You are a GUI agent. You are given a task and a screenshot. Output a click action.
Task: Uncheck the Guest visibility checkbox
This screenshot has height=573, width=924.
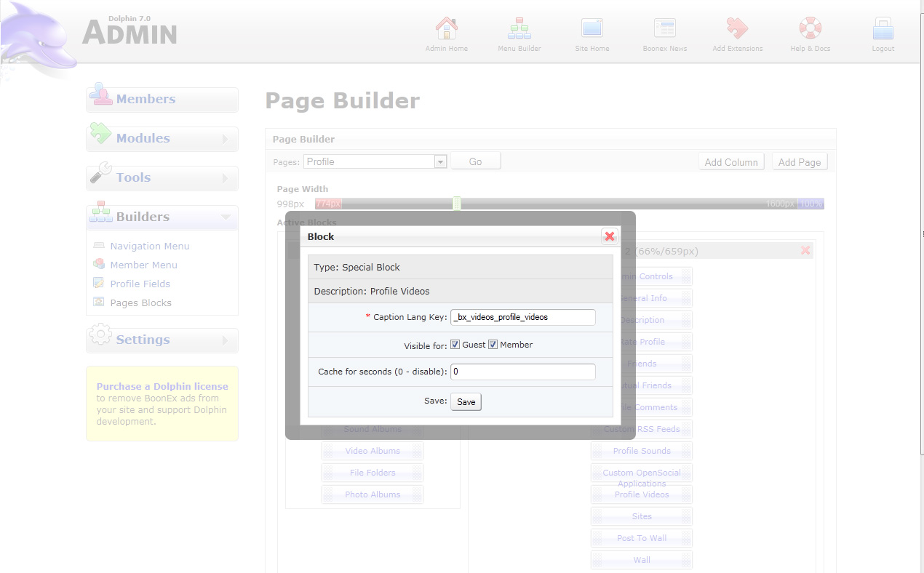coord(455,345)
